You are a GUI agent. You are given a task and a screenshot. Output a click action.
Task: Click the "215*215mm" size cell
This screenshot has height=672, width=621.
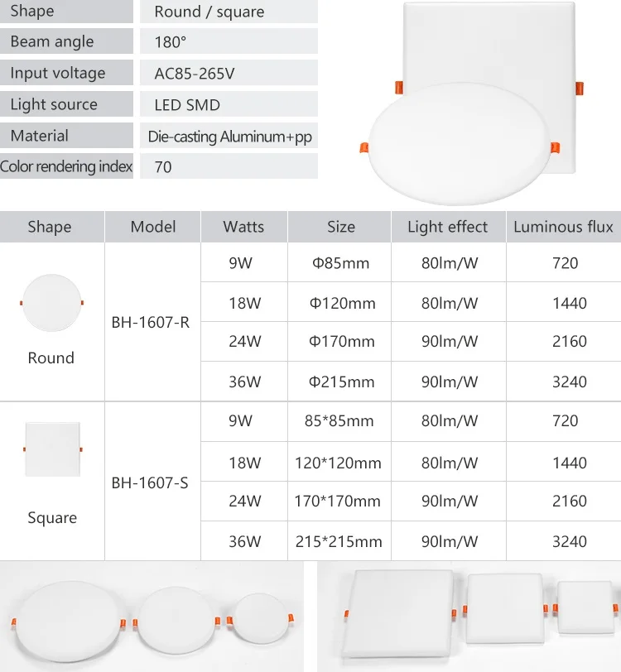(x=339, y=541)
